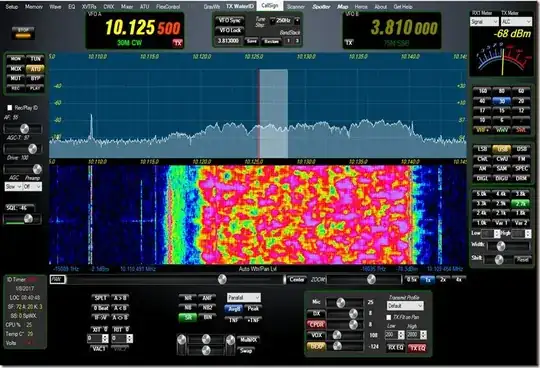Screen dimensions: 540x368
Task: Tick the Rec/Play ID checkbox
Action: click(10, 108)
